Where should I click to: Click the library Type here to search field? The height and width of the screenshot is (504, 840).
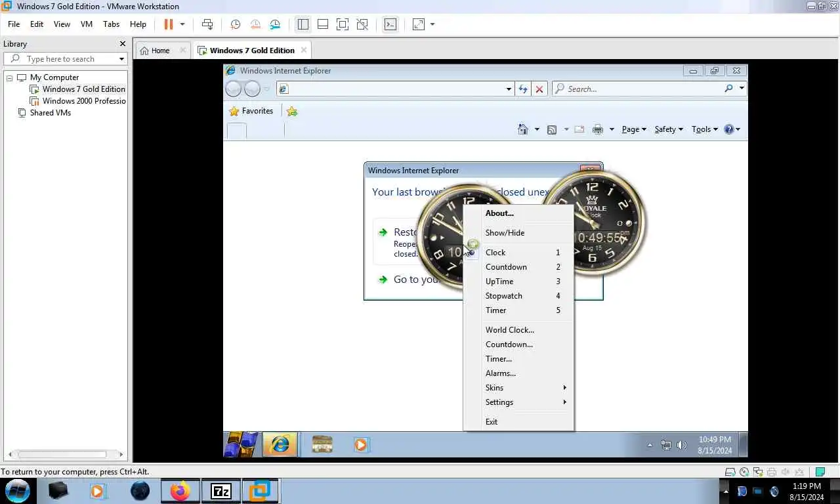66,59
